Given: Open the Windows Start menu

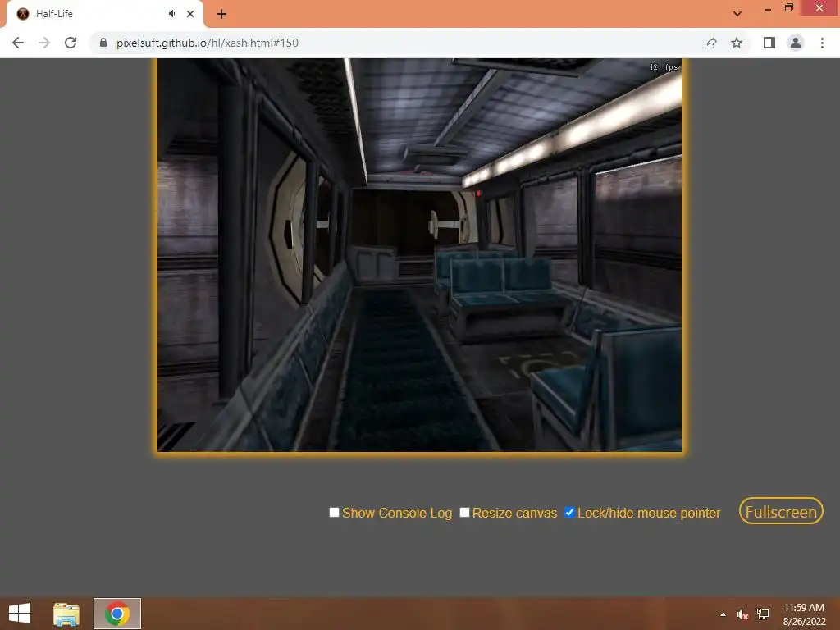Looking at the screenshot, I should 20,614.
